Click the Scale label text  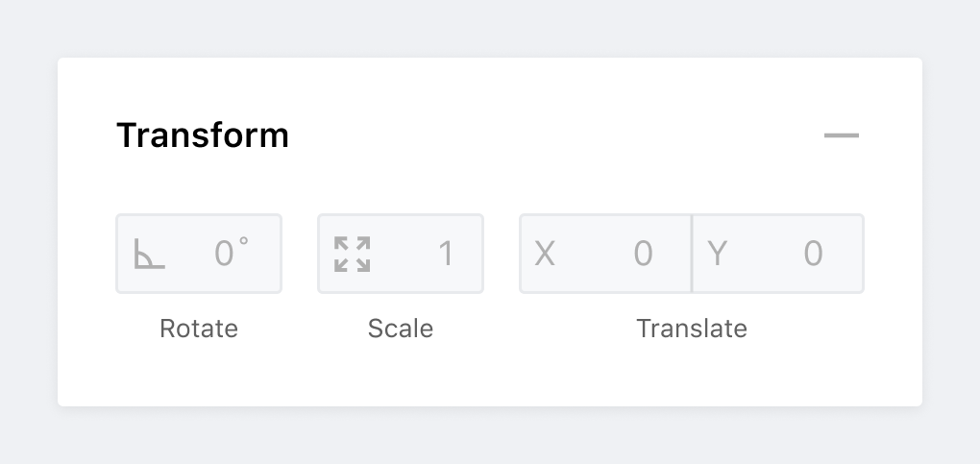click(x=401, y=329)
